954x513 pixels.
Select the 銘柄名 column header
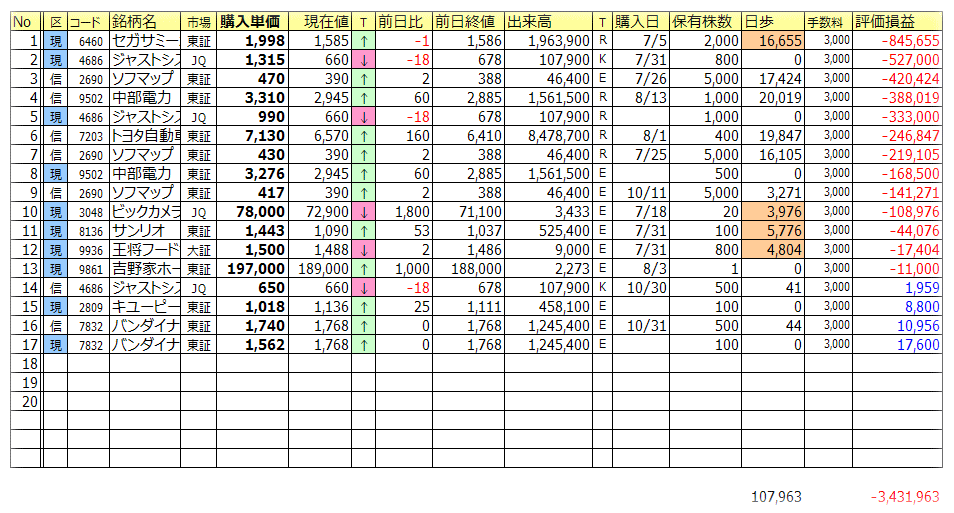(x=144, y=22)
